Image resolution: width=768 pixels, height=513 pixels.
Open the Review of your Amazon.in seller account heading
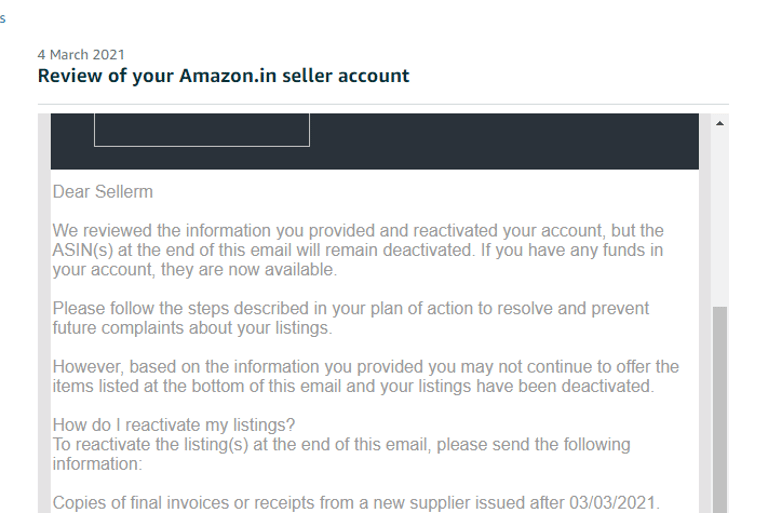223,76
